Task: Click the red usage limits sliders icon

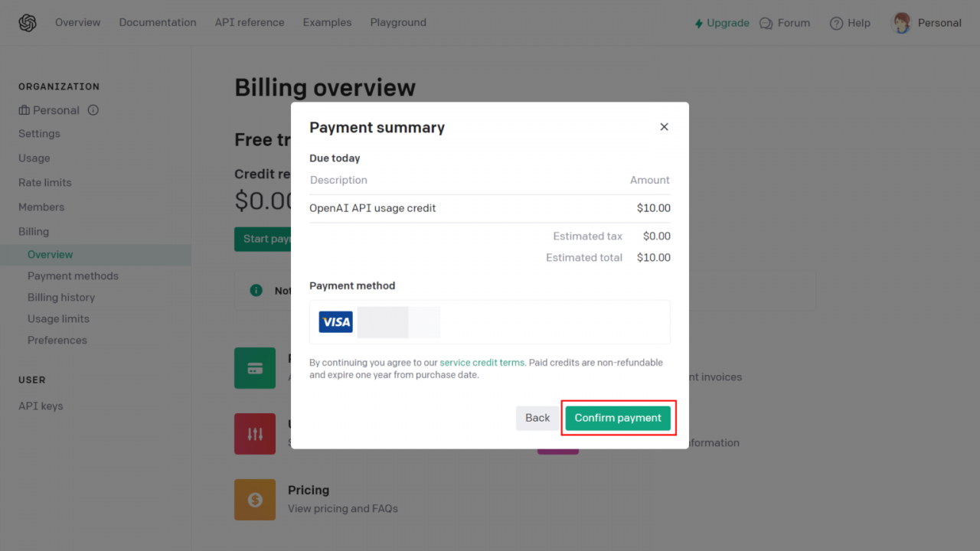Action: pyautogui.click(x=255, y=434)
